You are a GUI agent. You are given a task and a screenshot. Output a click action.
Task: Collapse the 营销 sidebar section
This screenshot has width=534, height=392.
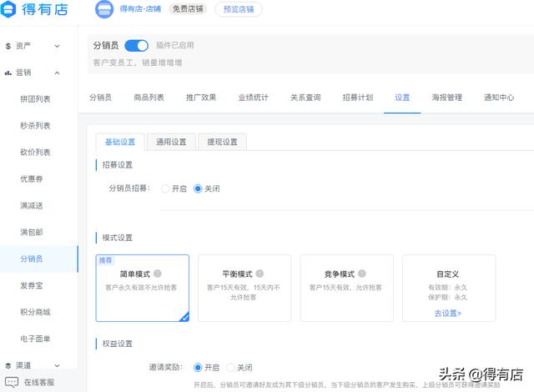pyautogui.click(x=57, y=73)
